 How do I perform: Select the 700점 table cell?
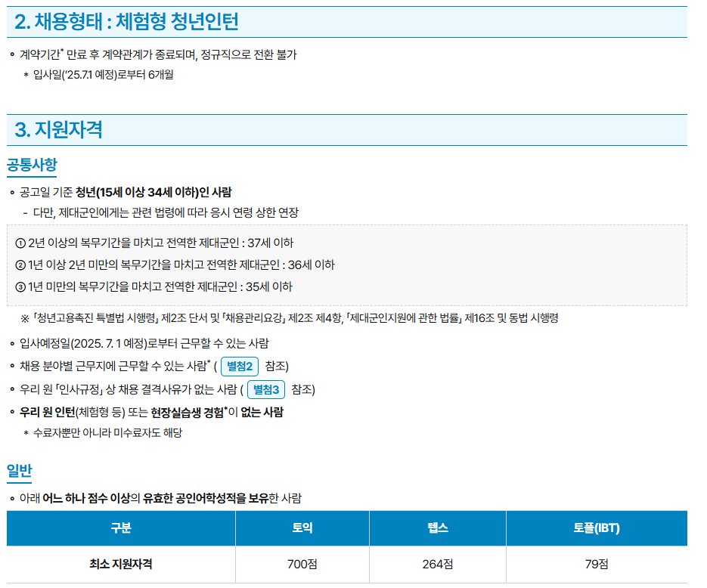[x=302, y=564]
